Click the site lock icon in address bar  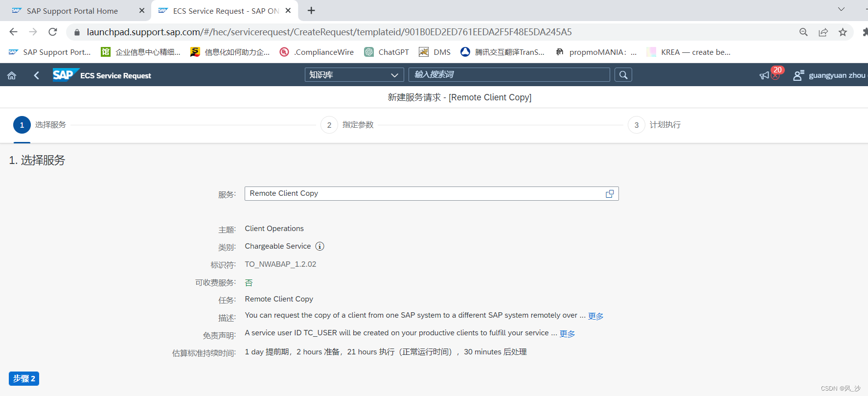[x=77, y=32]
